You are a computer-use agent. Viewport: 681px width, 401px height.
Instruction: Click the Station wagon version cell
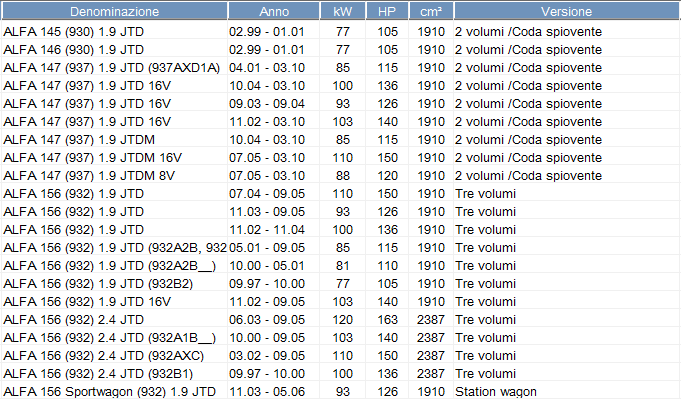496,391
